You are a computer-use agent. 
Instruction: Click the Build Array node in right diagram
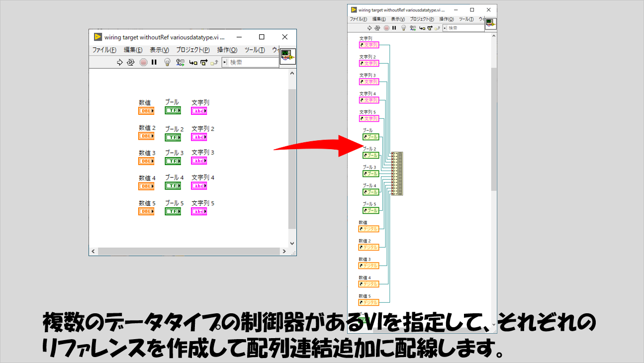point(397,174)
